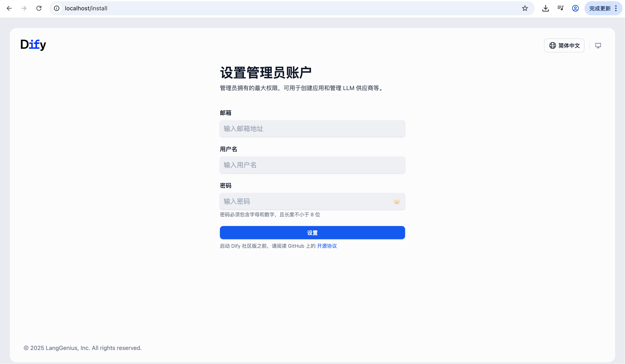Image resolution: width=625 pixels, height=364 pixels.
Task: Go back with the browser back arrow
Action: pos(9,8)
